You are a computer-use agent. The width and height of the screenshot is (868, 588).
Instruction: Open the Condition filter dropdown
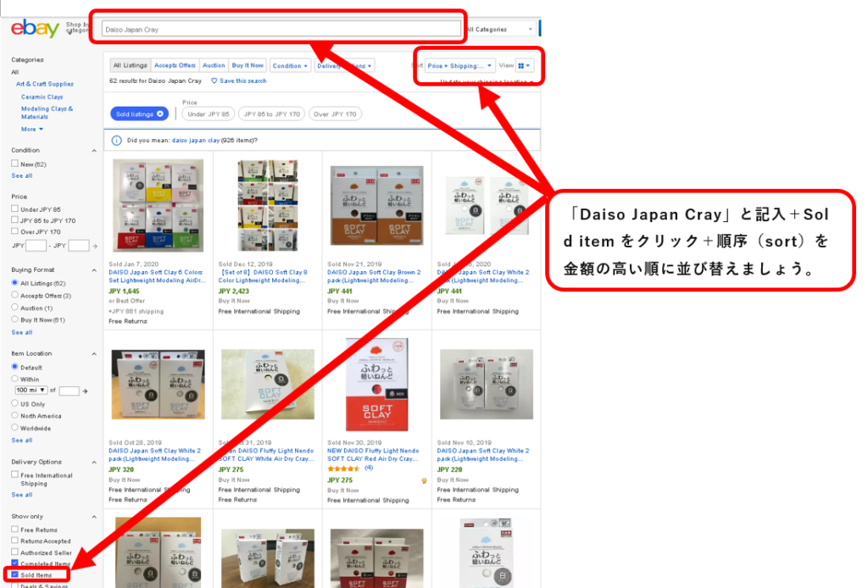[x=290, y=66]
